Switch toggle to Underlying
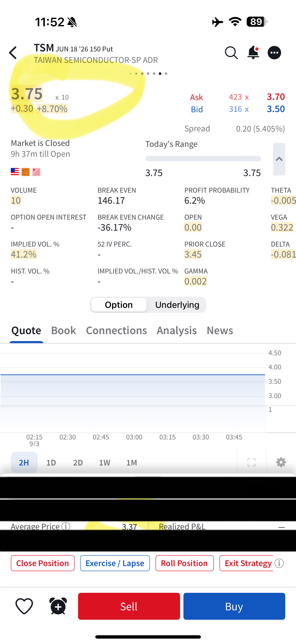 pos(177,305)
